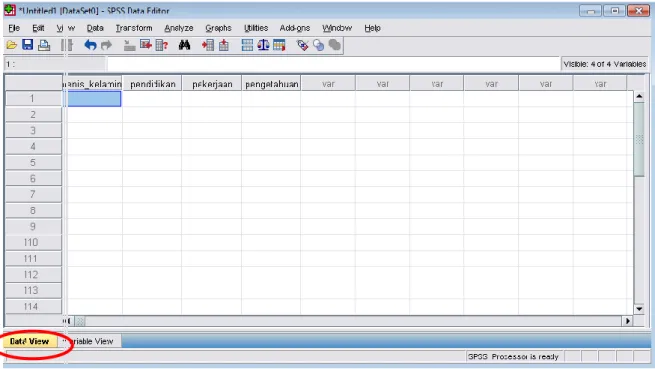Open the Add-ons menu

295,28
